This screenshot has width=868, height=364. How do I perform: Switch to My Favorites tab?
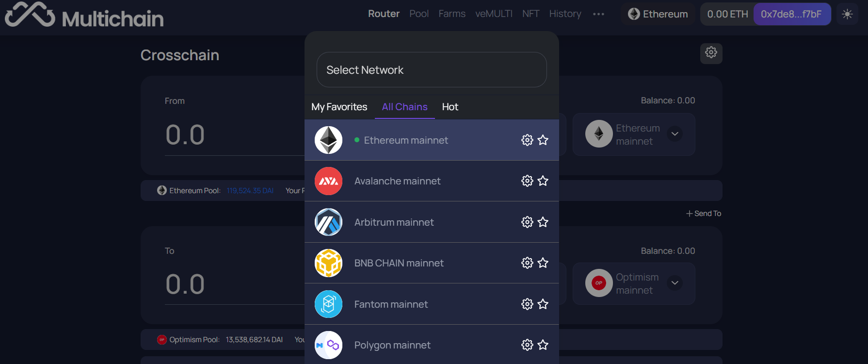click(339, 107)
